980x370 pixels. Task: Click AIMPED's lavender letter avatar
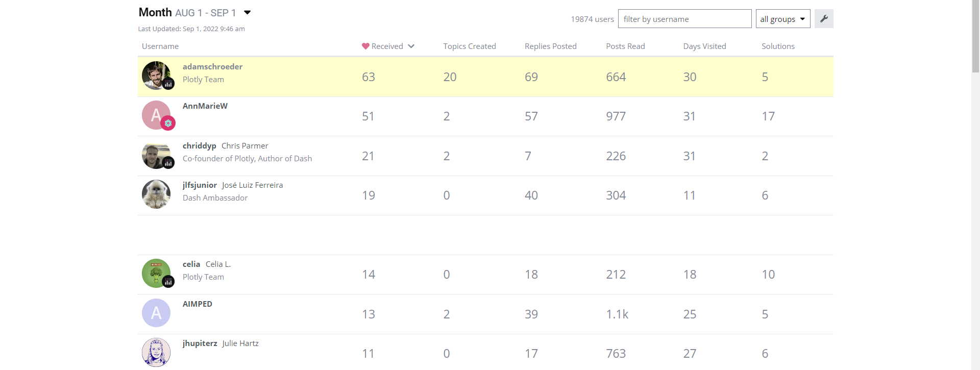pos(156,313)
